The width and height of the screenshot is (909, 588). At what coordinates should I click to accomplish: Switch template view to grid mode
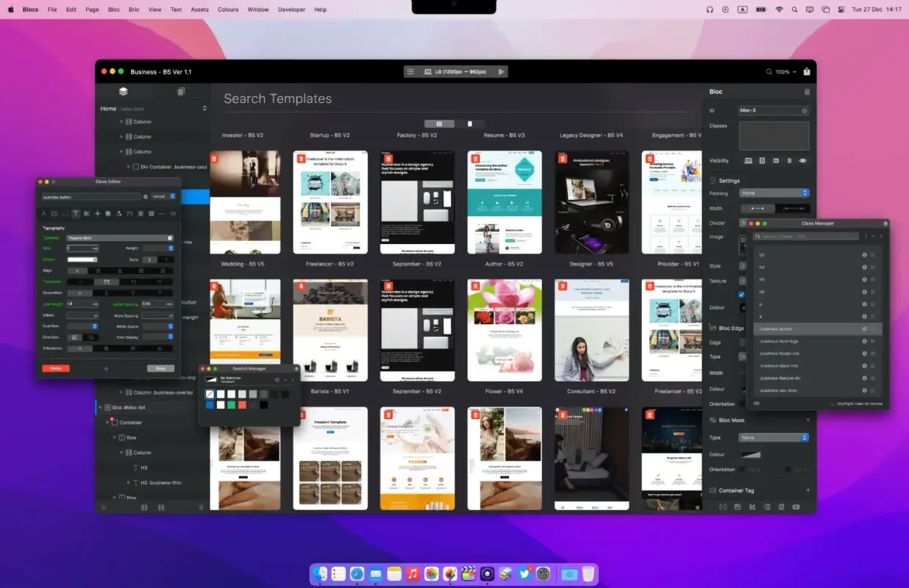pyautogui.click(x=439, y=123)
